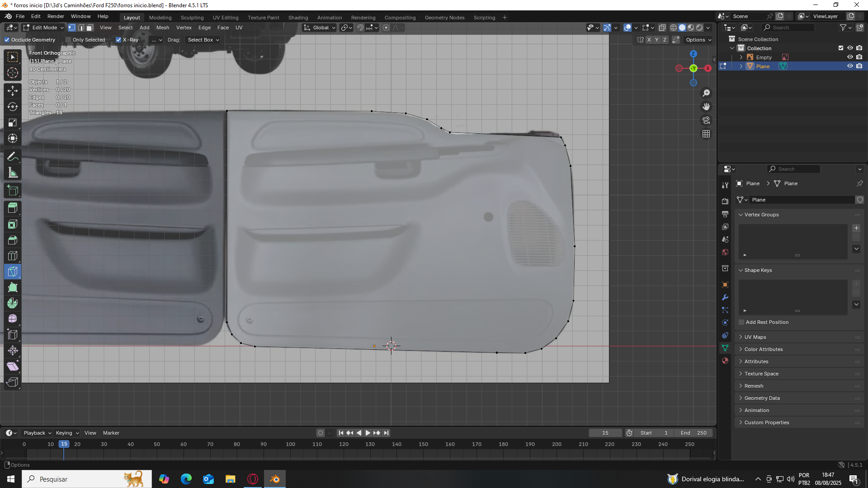Enable the Only Selected checkbox
The height and width of the screenshot is (488, 868).
[x=69, y=40]
